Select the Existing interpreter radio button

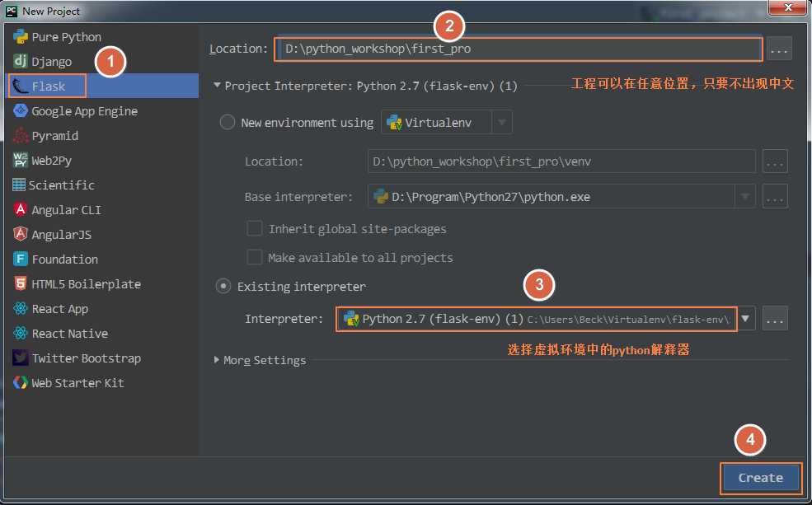tap(223, 286)
